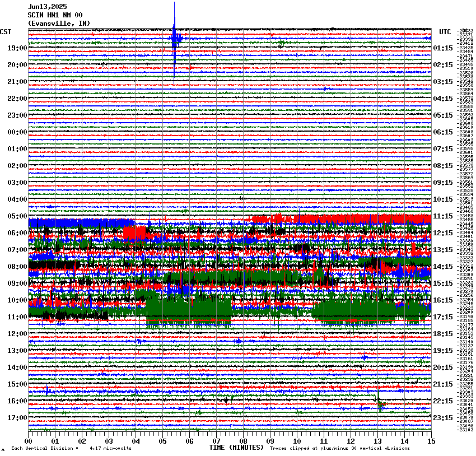
Task: Click the 11:15 UTC time label
Action: tap(443, 216)
